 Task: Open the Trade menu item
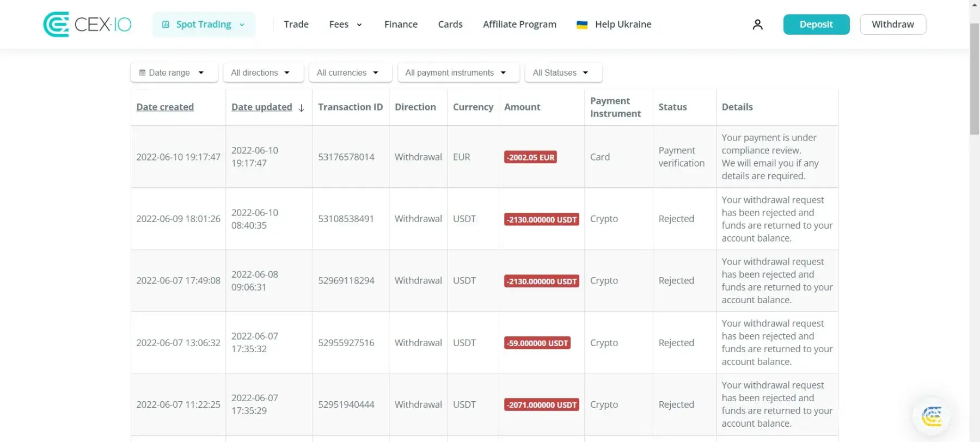click(296, 24)
